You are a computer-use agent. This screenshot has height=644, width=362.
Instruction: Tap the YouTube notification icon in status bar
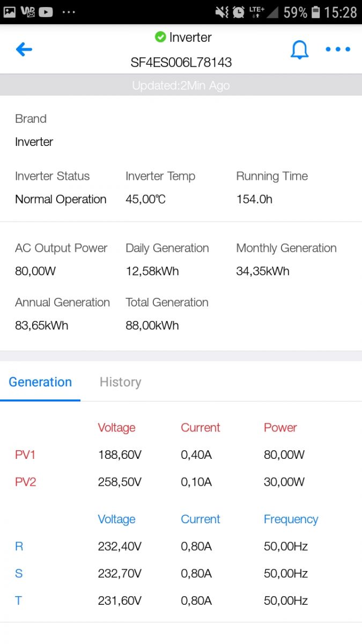pos(46,12)
